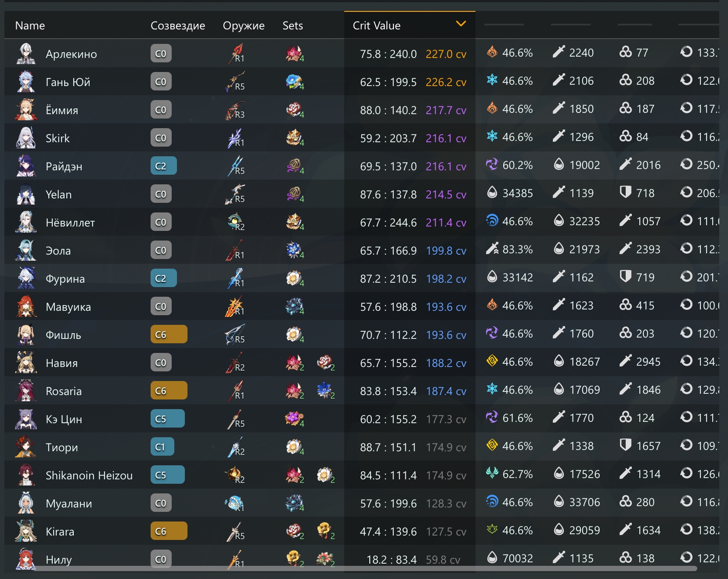The image size is (728, 579).
Task: Click Тиори's C1 constellation badge
Action: [x=162, y=447]
